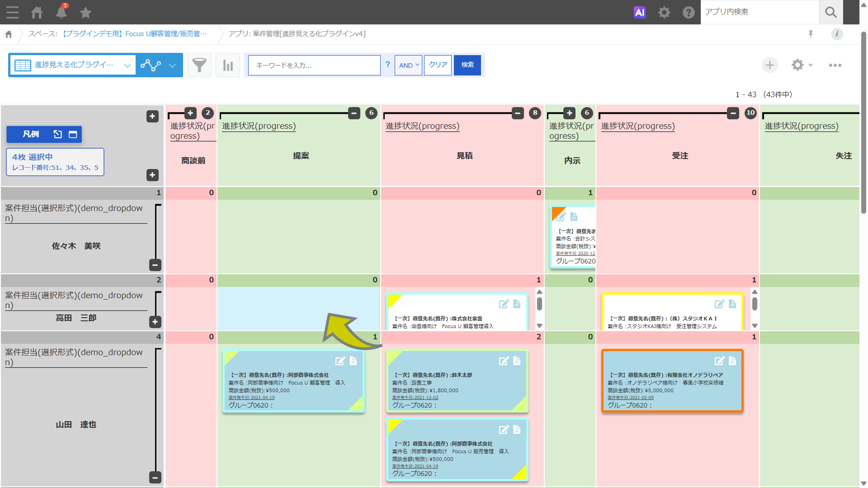Click the top-left plus expand-all button
The width and height of the screenshot is (868, 488).
click(x=152, y=116)
